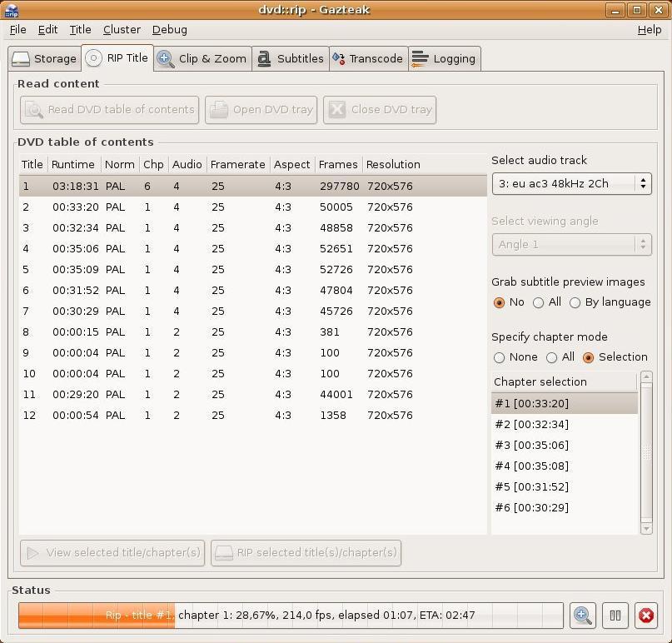Select chapter #6 [00:30:29]
This screenshot has width=672, height=643.
pyautogui.click(x=565, y=507)
